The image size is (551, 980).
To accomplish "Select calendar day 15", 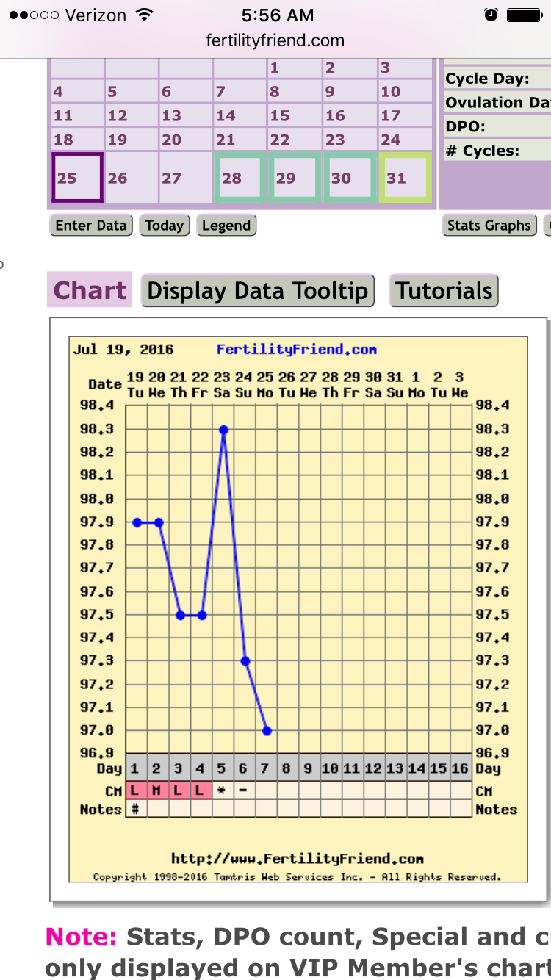I will [294, 115].
